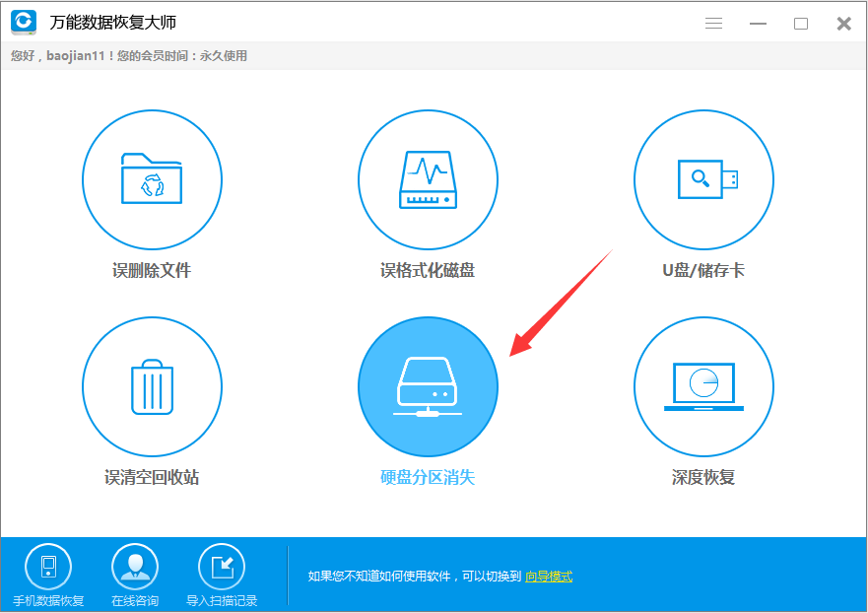Click the 误删除文件 text label
This screenshot has height=613, width=868.
pyautogui.click(x=152, y=270)
